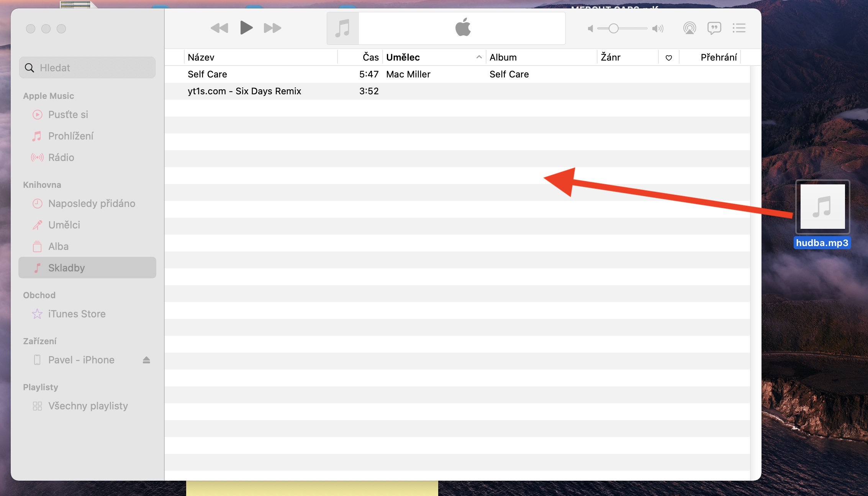Click the Rewind button
This screenshot has height=496, width=868.
[219, 28]
